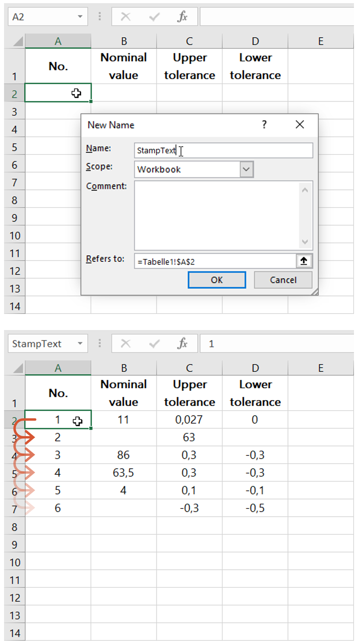Click the question mark help icon in New Name

(x=264, y=125)
